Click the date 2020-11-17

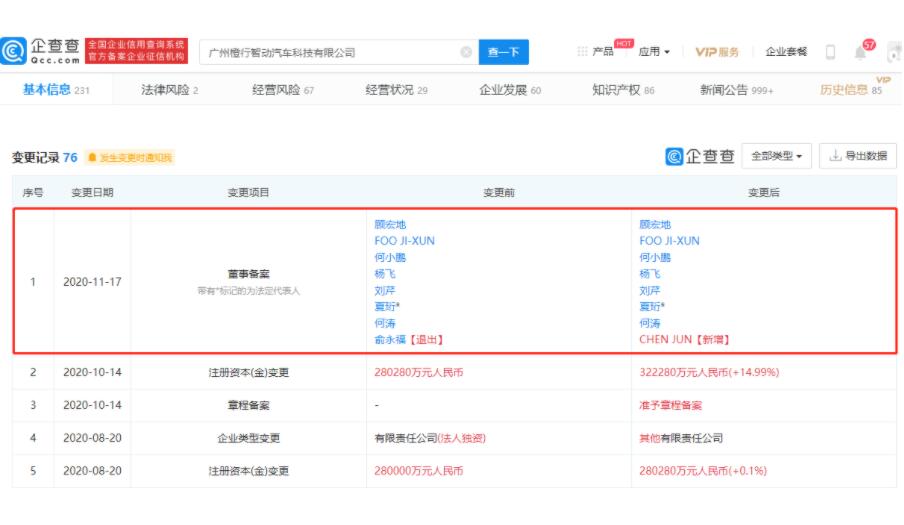pos(92,282)
